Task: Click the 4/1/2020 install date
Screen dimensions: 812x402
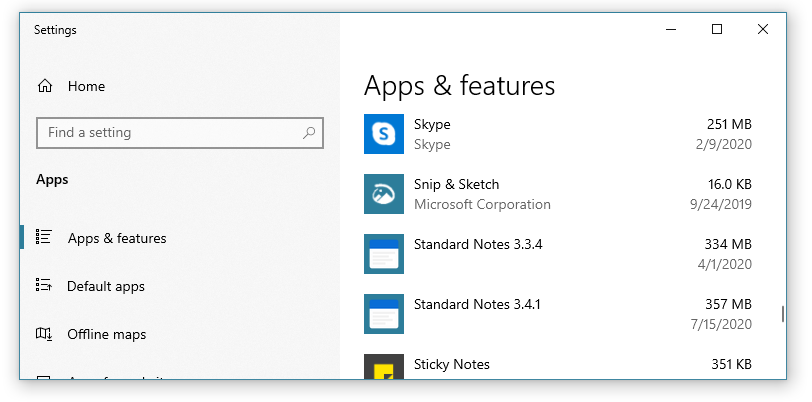Action: pos(724,264)
